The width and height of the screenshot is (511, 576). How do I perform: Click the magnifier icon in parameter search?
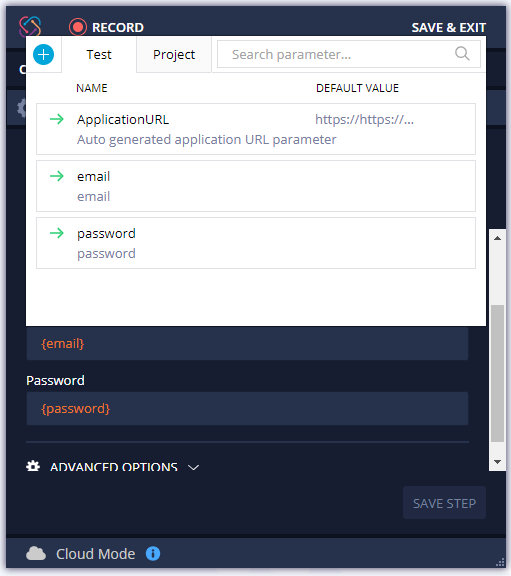click(x=462, y=54)
